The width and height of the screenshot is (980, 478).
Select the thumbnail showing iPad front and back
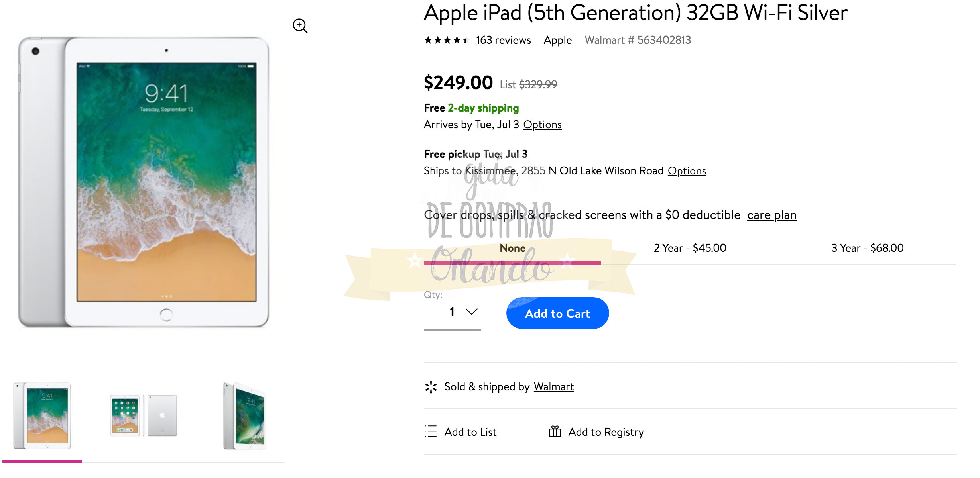pyautogui.click(x=144, y=415)
